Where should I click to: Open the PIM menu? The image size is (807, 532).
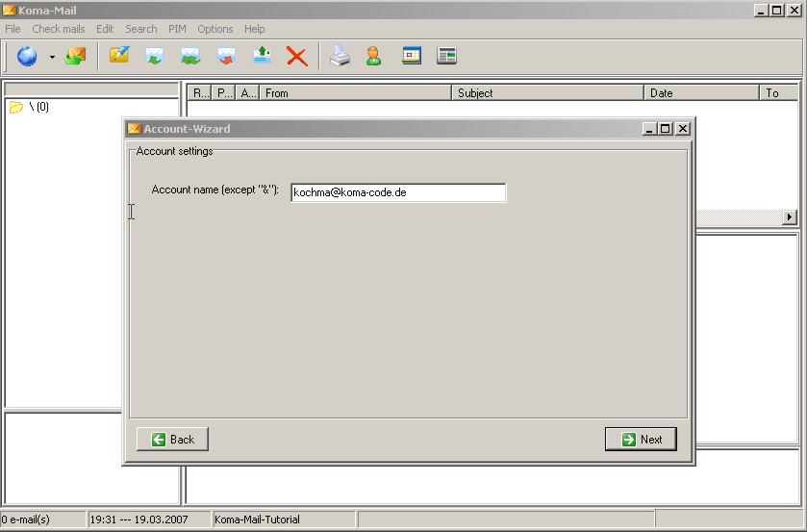pos(177,29)
